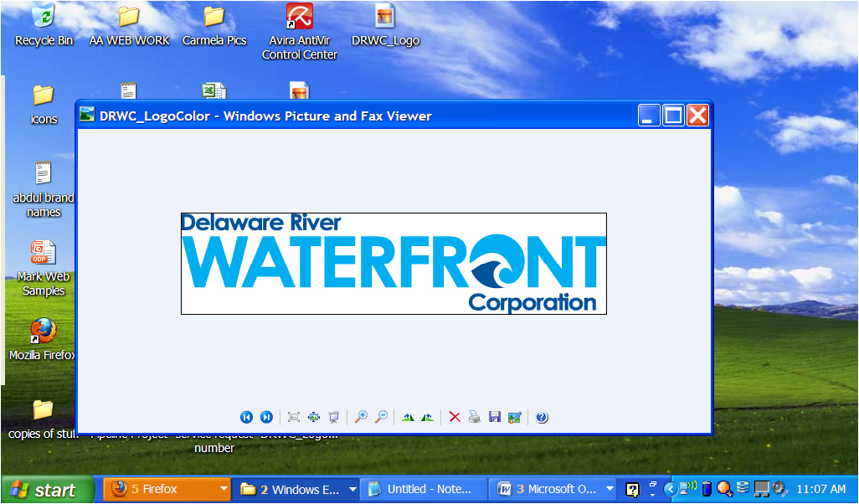Open Picture Viewer help
Viewport: 859px width, 504px height.
(542, 417)
